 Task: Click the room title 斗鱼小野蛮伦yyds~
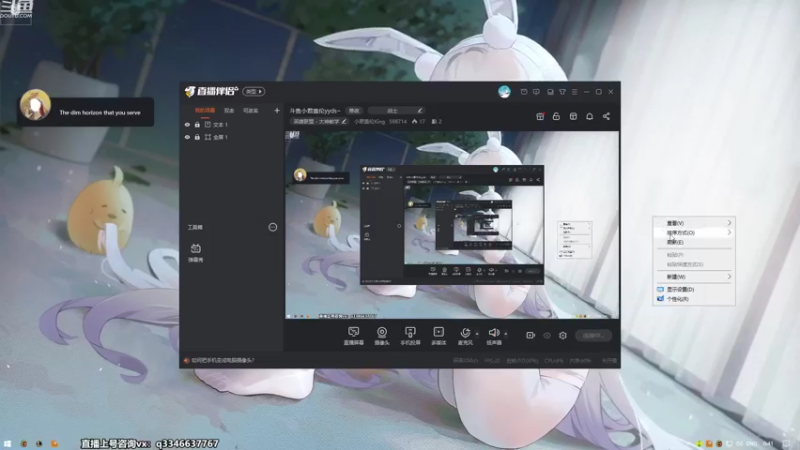pyautogui.click(x=315, y=111)
